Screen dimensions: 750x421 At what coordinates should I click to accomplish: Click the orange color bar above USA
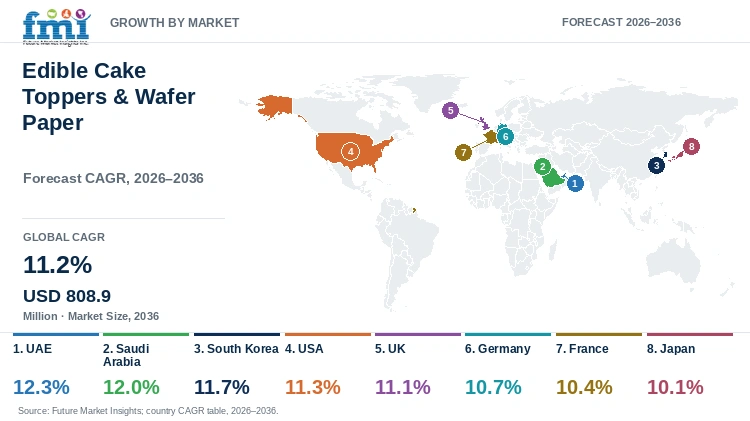(328, 334)
